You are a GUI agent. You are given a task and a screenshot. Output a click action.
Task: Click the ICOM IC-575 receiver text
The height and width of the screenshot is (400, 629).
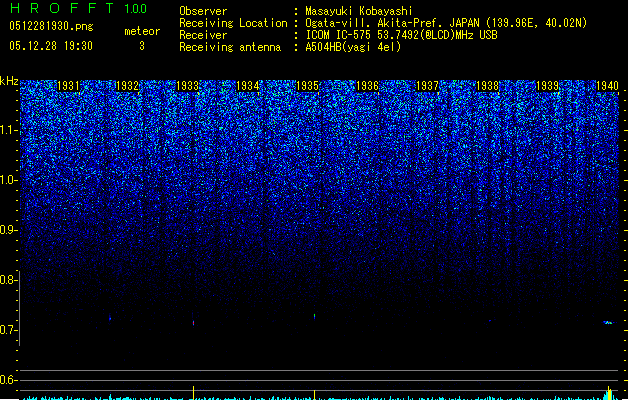(401, 35)
